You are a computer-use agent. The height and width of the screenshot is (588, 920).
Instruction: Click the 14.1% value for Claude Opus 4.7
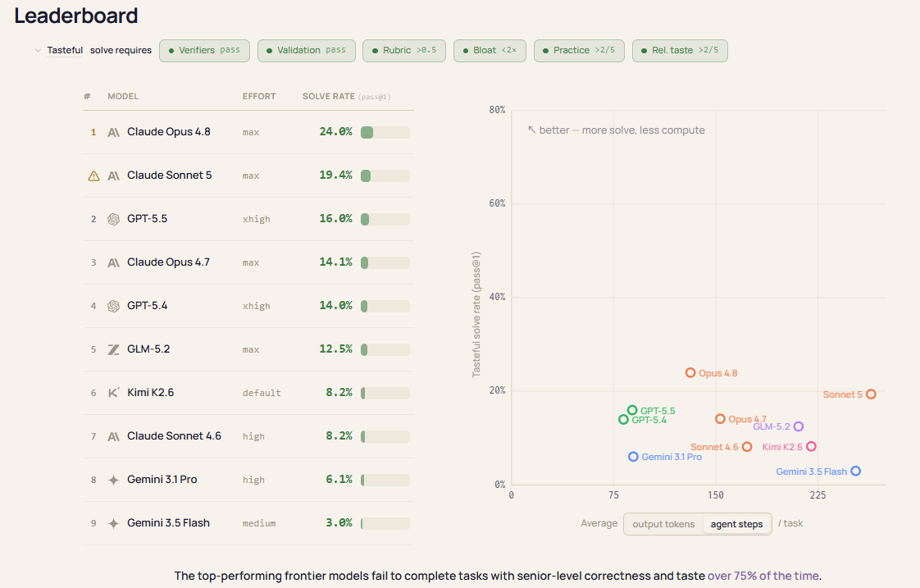pos(335,262)
